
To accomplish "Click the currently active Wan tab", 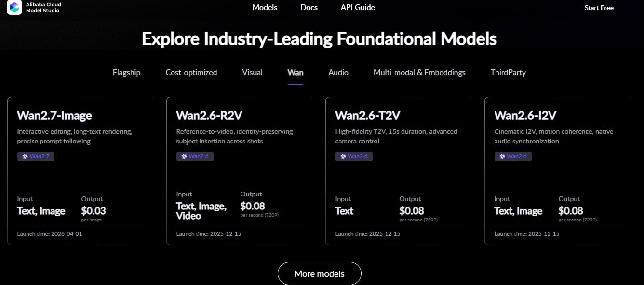I will 295,72.
